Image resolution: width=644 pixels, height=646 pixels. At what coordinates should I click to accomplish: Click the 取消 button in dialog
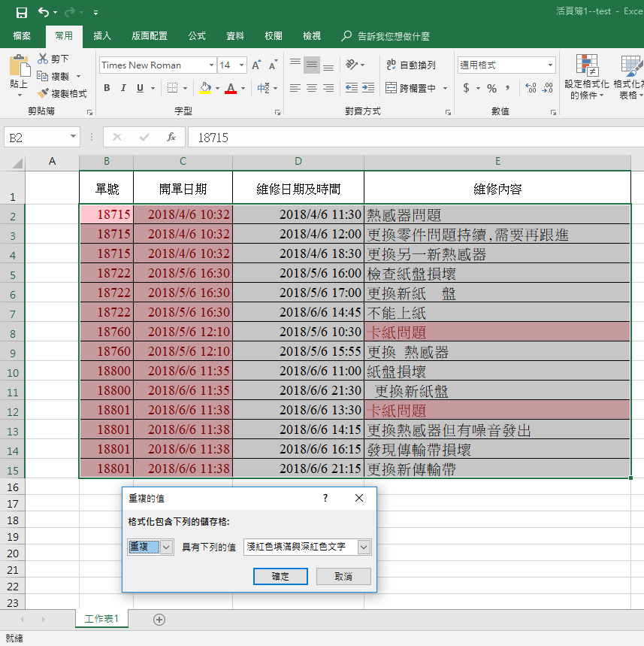coord(343,576)
